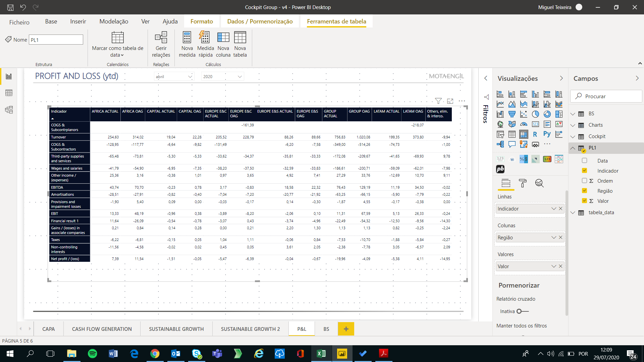Switch to CASH FLOW GENERATION page
Viewport: 644px width, 362px height.
[x=102, y=329]
